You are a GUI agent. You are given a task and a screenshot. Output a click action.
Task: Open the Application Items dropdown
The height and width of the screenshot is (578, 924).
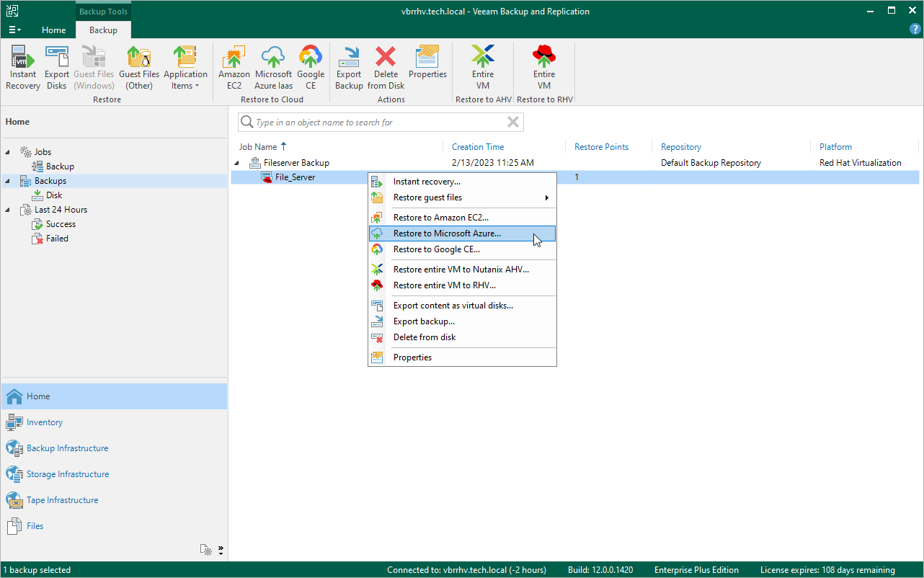point(185,68)
